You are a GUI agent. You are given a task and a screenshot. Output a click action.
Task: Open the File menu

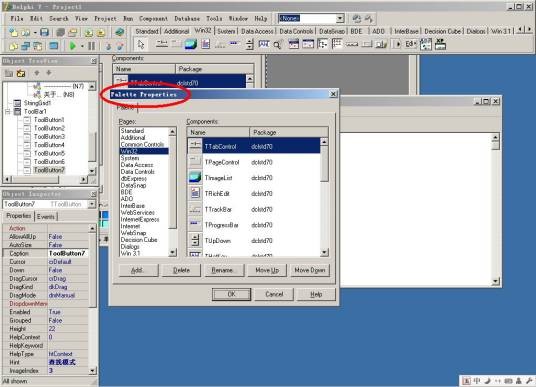pyautogui.click(x=17, y=18)
